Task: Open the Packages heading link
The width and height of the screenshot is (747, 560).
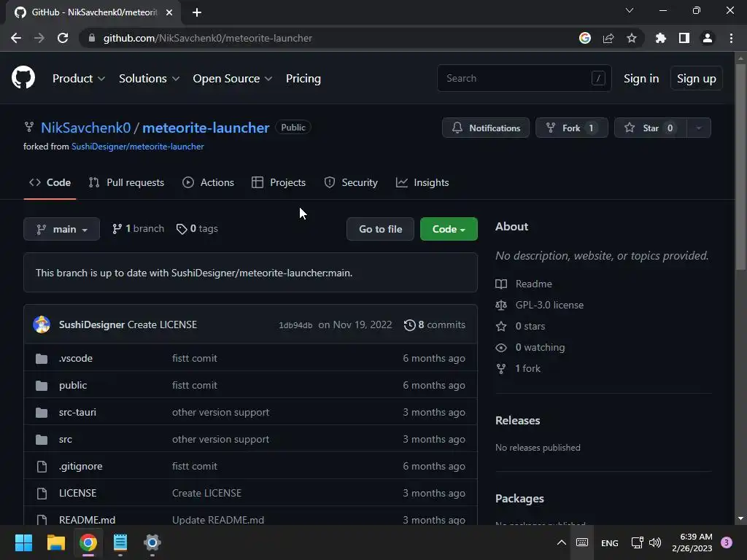Action: point(519,499)
